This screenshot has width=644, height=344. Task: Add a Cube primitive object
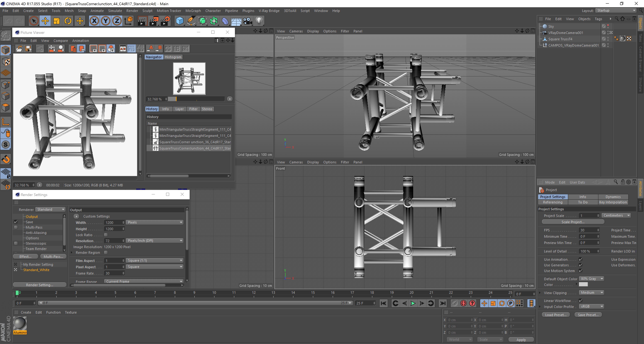point(180,21)
